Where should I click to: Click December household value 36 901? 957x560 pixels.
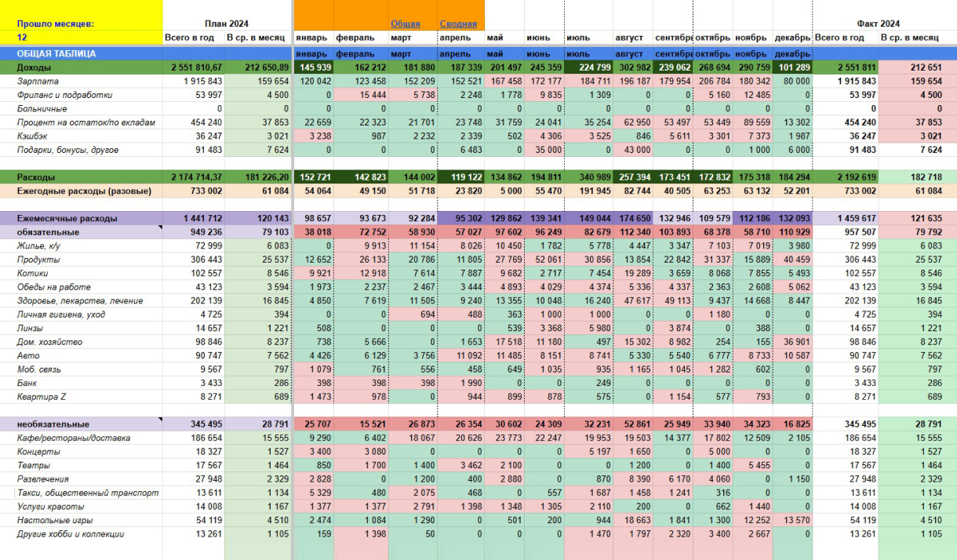point(795,342)
